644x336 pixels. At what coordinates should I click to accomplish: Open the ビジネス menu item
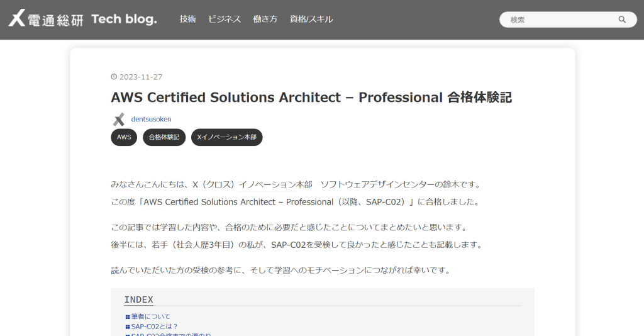225,20
